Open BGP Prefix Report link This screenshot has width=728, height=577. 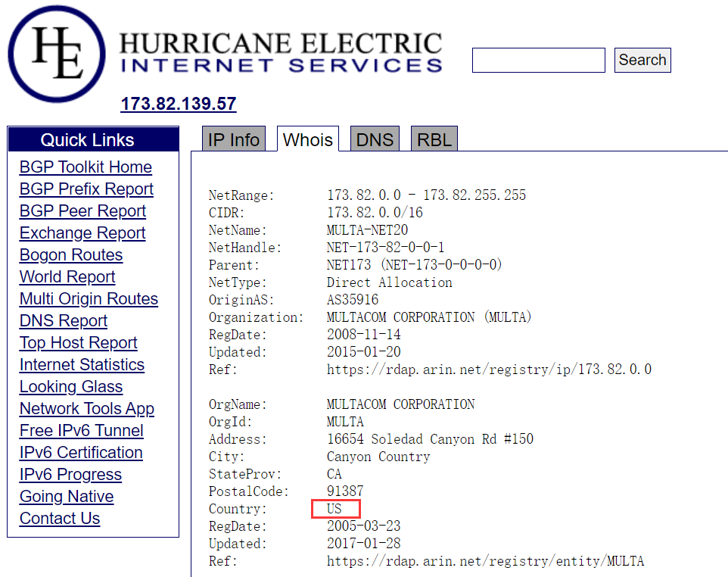pyautogui.click(x=86, y=189)
